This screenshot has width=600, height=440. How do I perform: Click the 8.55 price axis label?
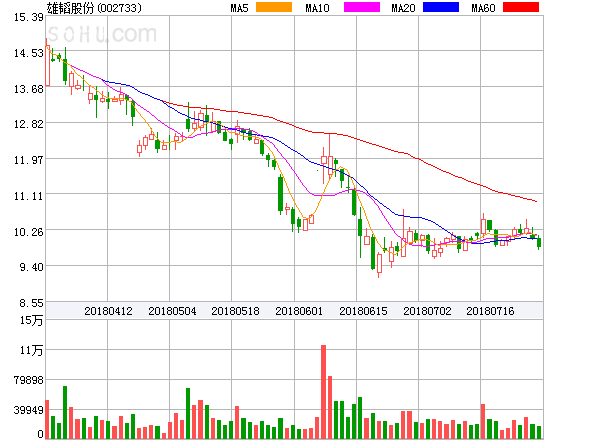31,303
